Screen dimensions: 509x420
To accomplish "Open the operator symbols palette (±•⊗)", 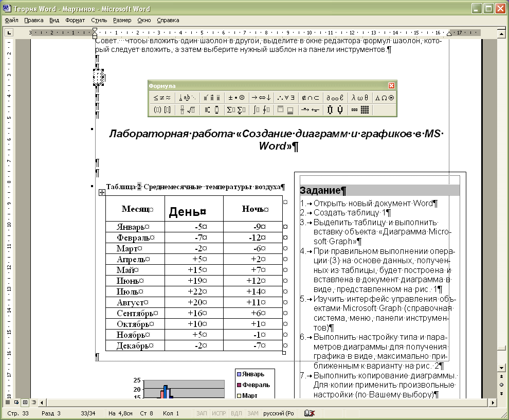I will 237,98.
